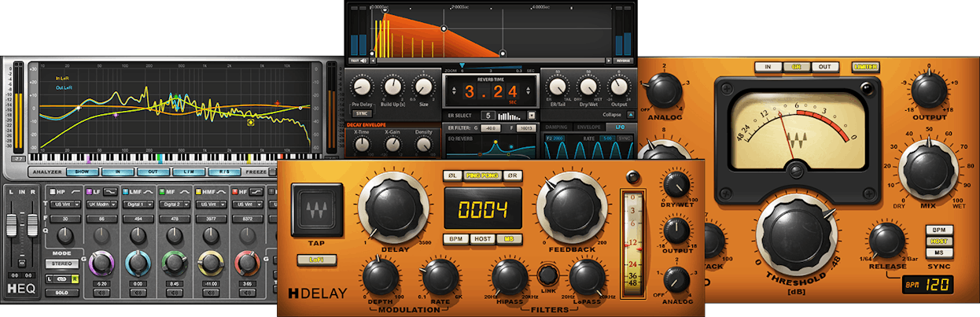Image resolution: width=980 pixels, height=317 pixels.
Task: Click the H-Delay Feedback knob
Action: pyautogui.click(x=573, y=208)
